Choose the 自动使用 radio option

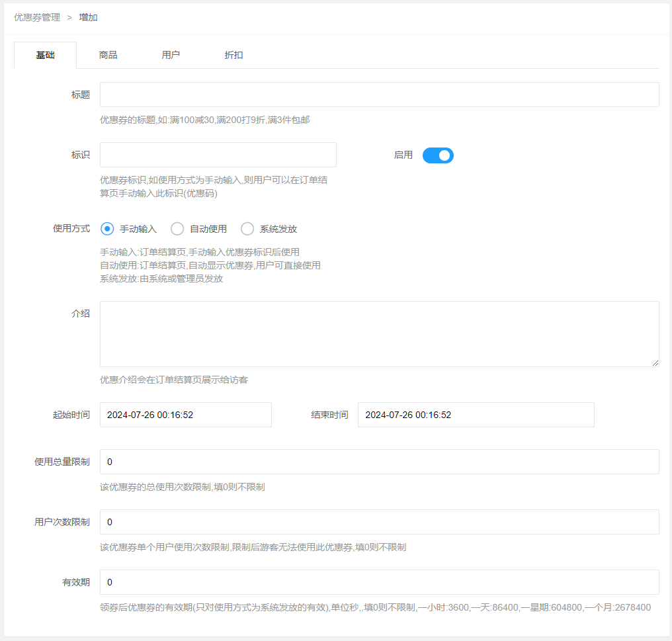click(177, 229)
